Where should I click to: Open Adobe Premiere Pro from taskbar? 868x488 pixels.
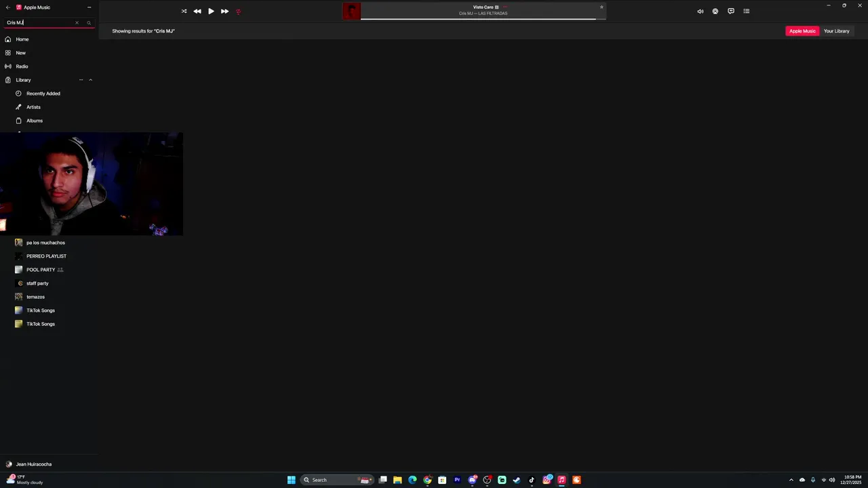click(457, 480)
